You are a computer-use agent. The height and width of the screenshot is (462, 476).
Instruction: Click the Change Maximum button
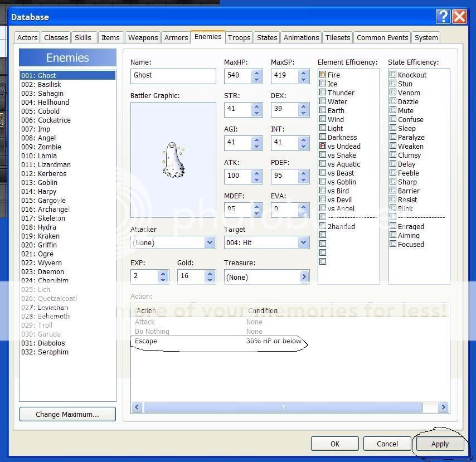(x=67, y=414)
